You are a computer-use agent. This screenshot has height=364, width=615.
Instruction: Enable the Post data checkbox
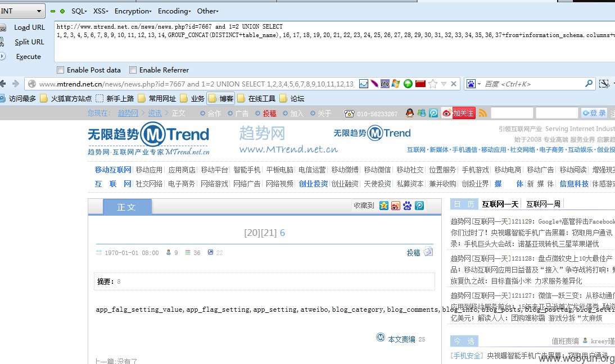pyautogui.click(x=60, y=70)
